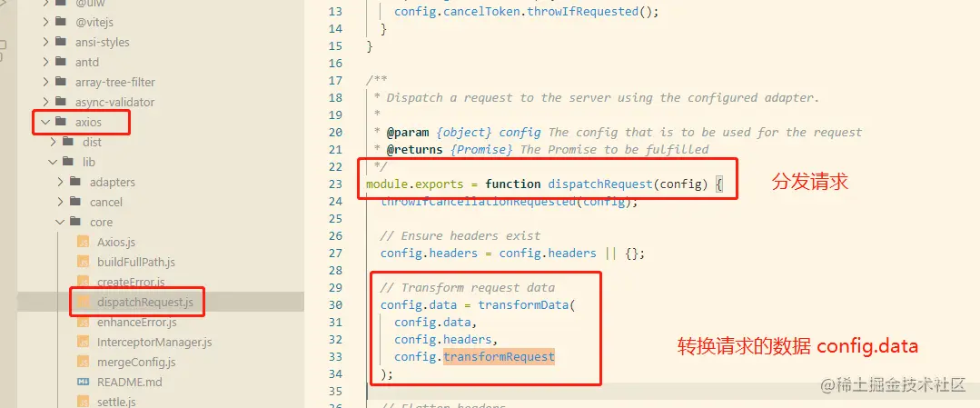Click line number 30 in gutter
This screenshot has height=408, width=980.
[335, 304]
